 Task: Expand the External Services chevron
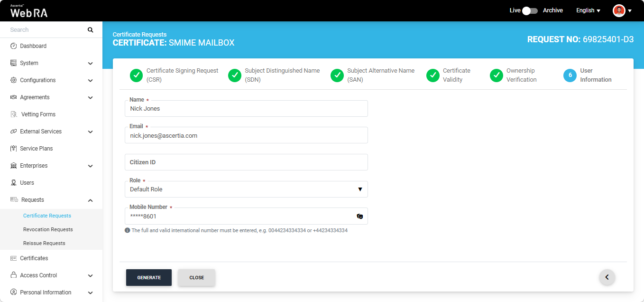(x=91, y=132)
